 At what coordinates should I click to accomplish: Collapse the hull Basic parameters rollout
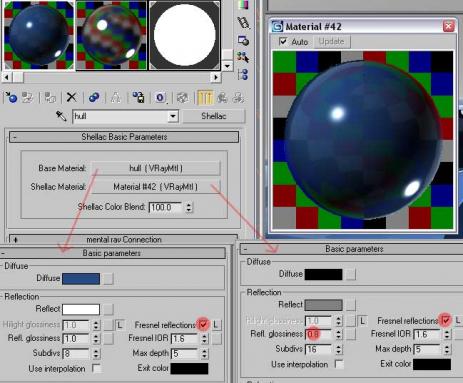[112, 253]
